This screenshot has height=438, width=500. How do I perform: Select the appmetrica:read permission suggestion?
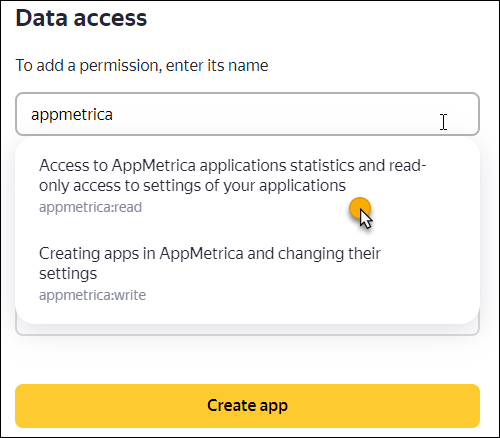tap(247, 186)
